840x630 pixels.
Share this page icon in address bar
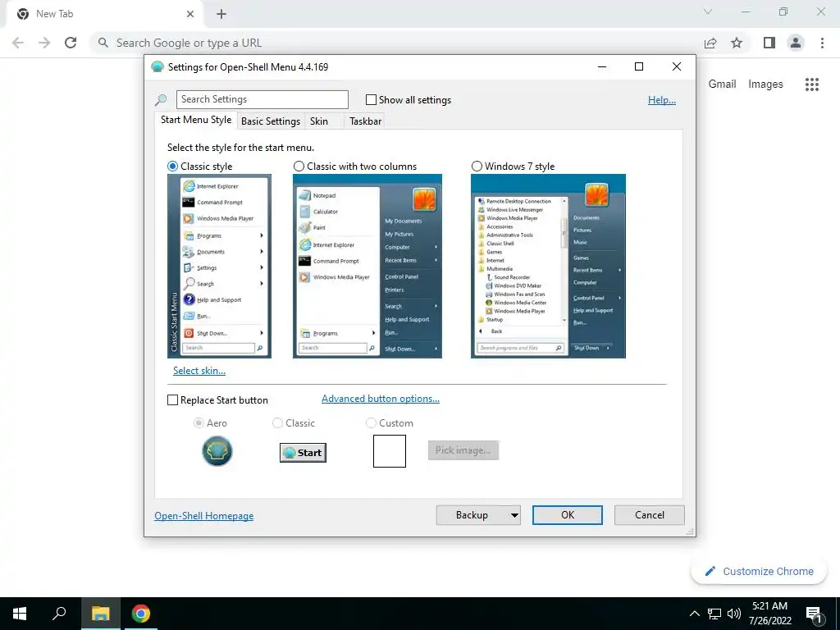pyautogui.click(x=710, y=43)
